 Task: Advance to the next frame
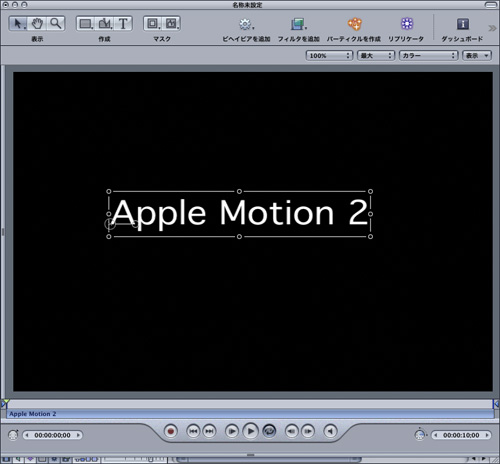point(308,431)
